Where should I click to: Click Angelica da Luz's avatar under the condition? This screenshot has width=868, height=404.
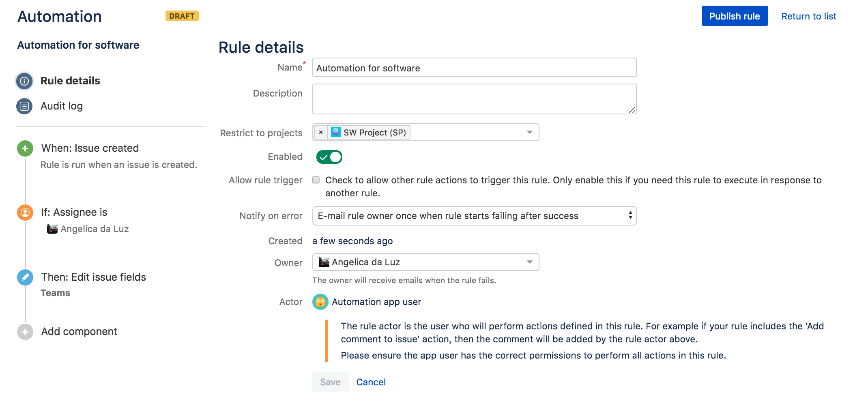click(x=53, y=228)
